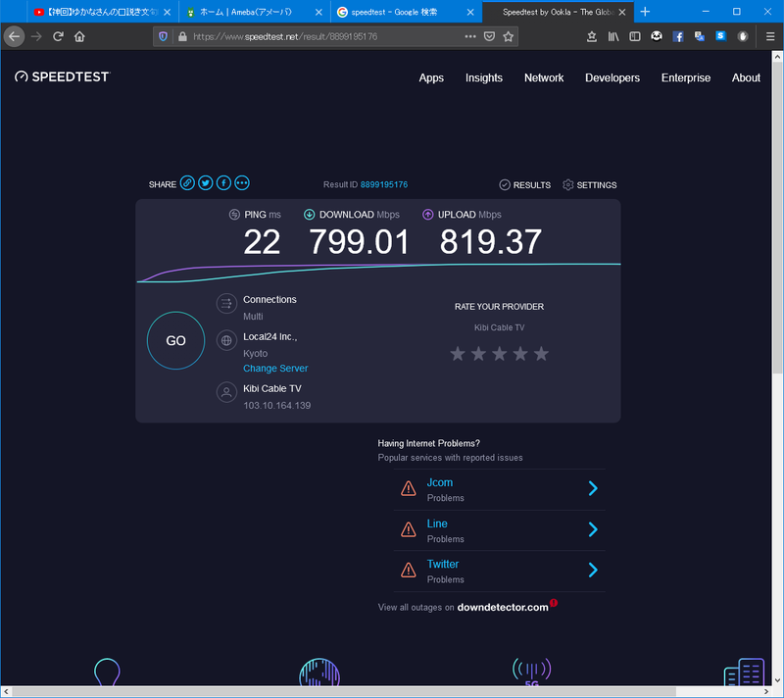Bookmark this page with star icon
This screenshot has width=784, height=698.
click(509, 36)
